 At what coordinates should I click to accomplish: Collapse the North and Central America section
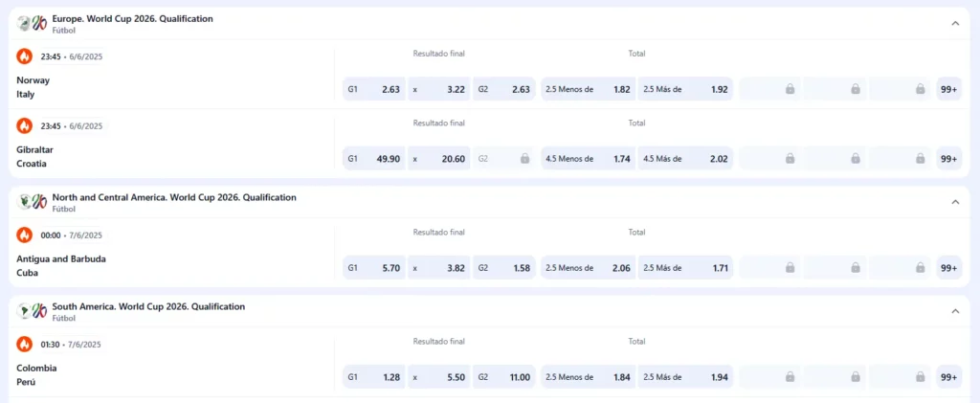[x=955, y=202]
